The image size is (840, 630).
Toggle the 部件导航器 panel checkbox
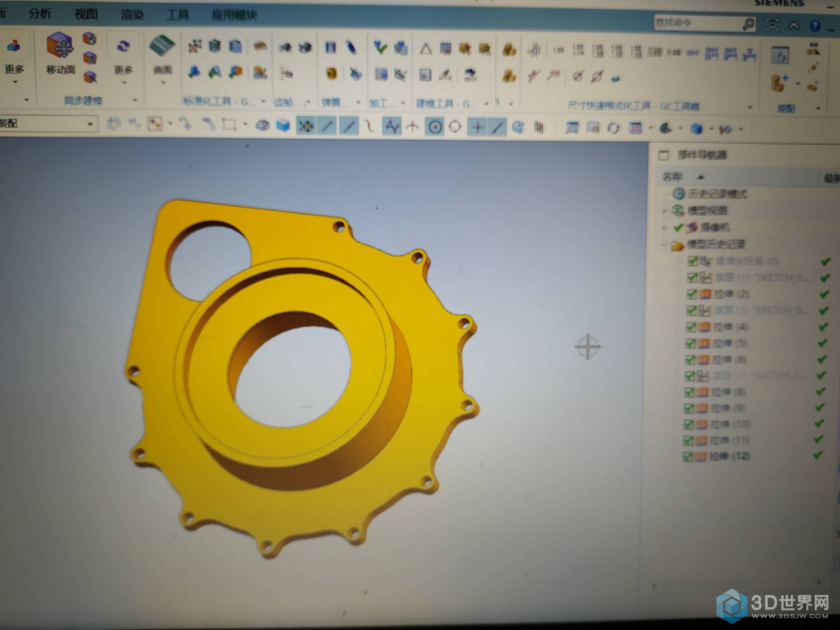click(663, 155)
